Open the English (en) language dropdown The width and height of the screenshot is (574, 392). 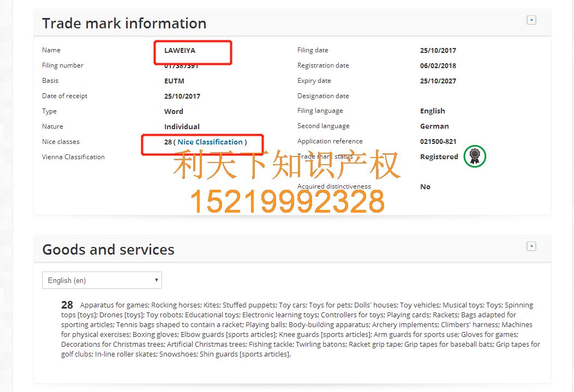(x=102, y=280)
